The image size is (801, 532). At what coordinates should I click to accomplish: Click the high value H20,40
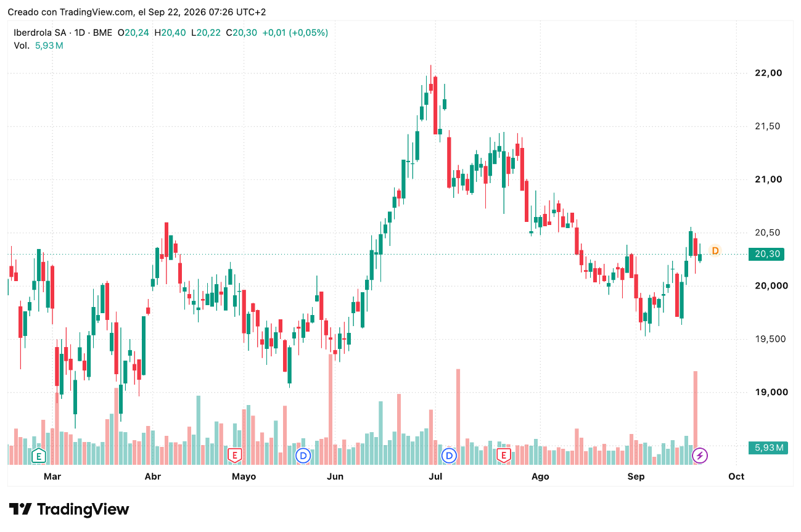(x=170, y=33)
